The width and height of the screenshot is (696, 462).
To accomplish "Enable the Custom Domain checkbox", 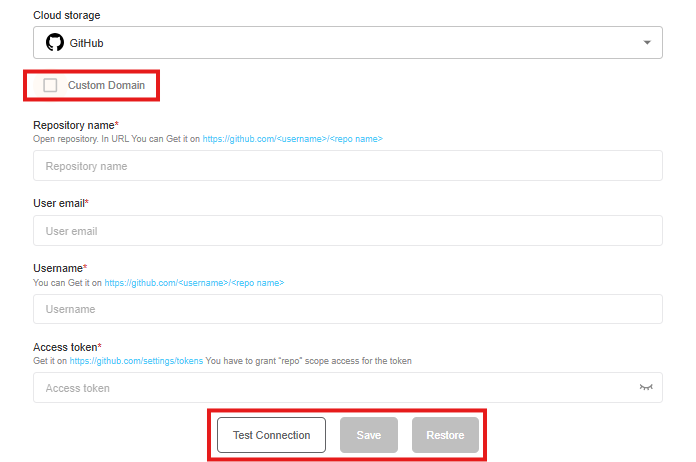I will tap(51, 86).
